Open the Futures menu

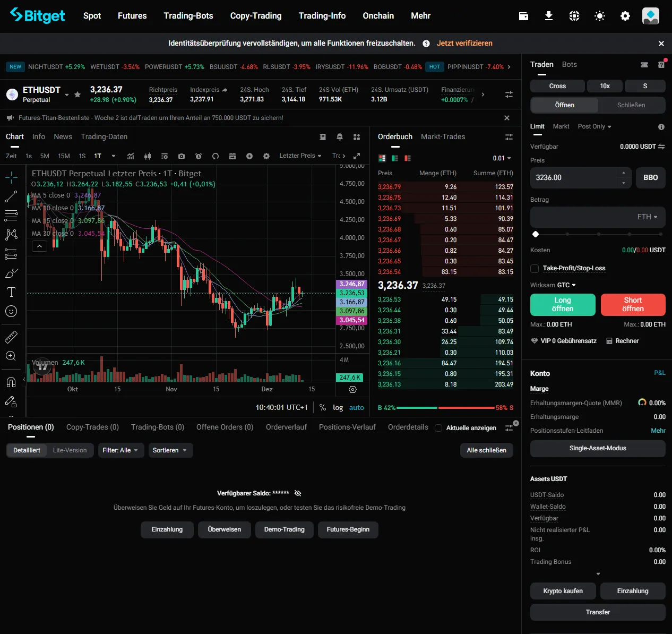[132, 16]
